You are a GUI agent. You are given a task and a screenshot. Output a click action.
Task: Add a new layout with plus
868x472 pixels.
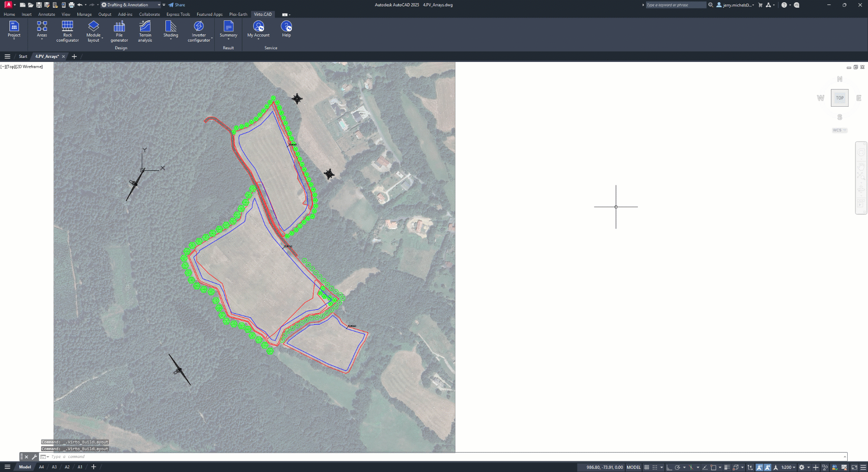coord(94,467)
